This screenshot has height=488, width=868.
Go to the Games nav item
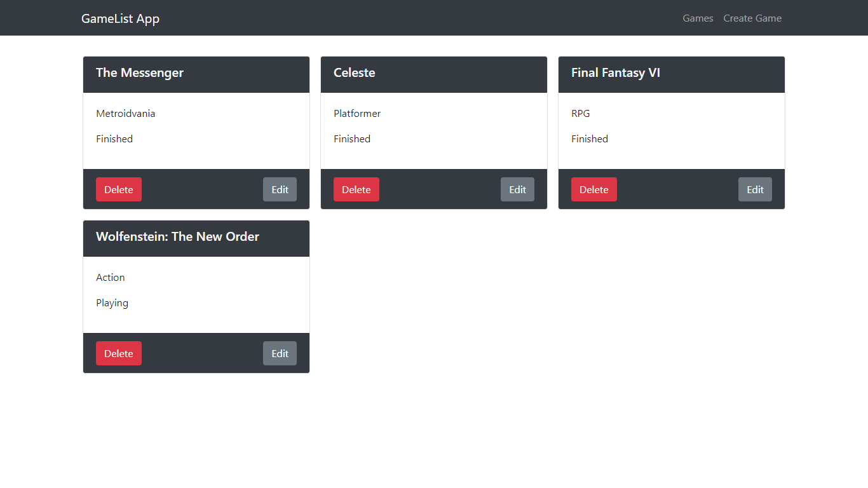click(x=698, y=18)
